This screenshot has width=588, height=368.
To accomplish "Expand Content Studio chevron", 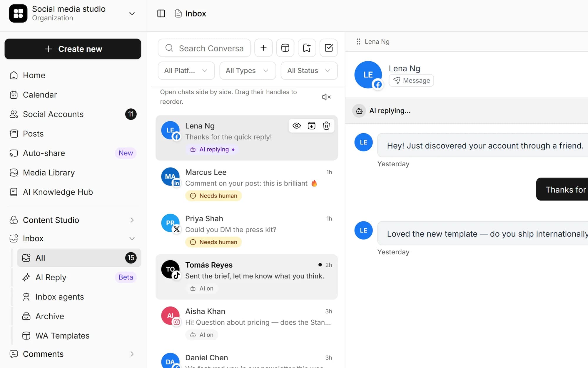I will 132,220.
